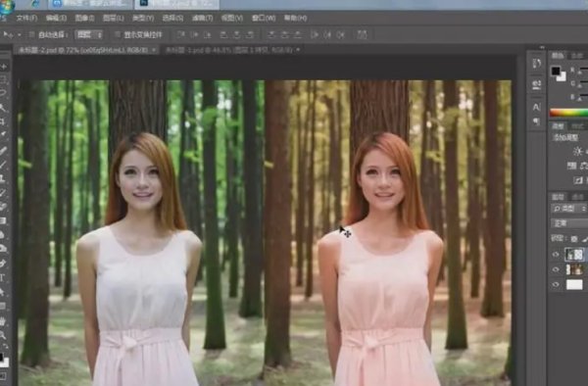Toggle Quick Mask mode button

tap(3, 375)
